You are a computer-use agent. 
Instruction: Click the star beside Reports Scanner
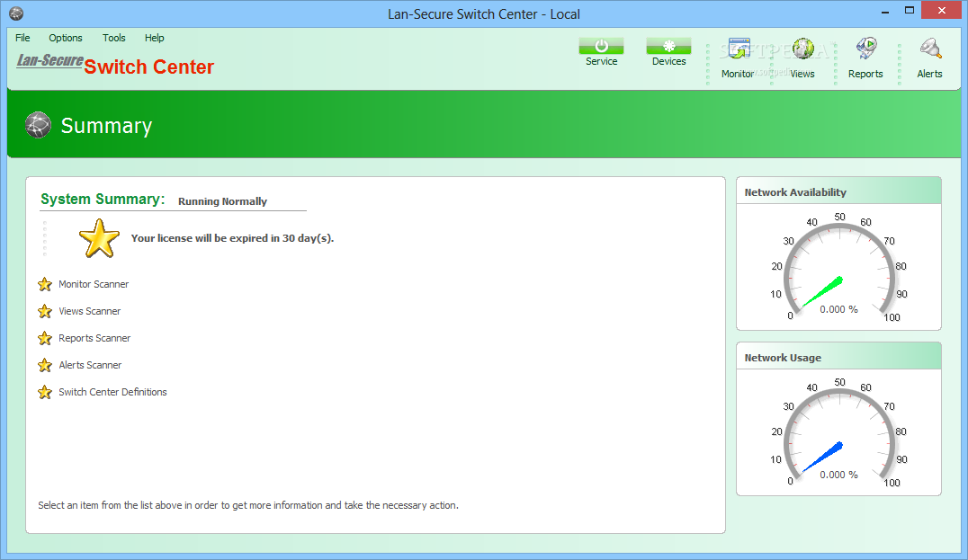point(44,338)
